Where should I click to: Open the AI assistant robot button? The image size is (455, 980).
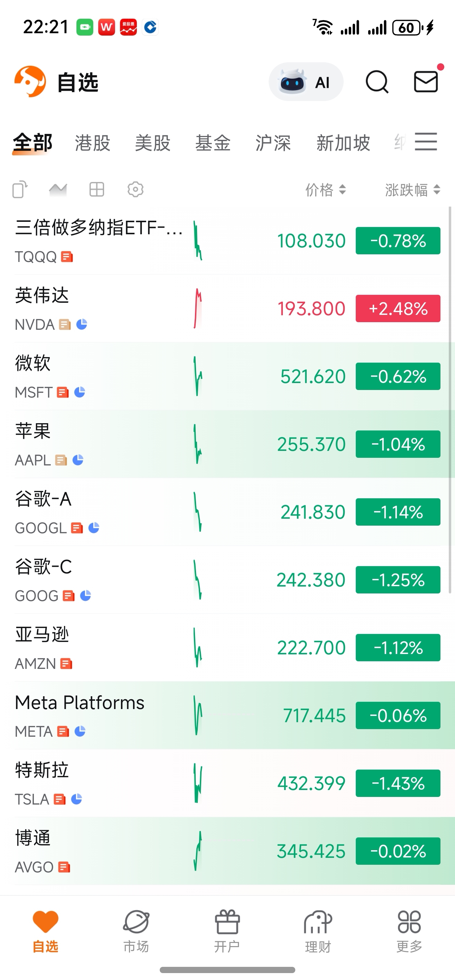[x=306, y=82]
